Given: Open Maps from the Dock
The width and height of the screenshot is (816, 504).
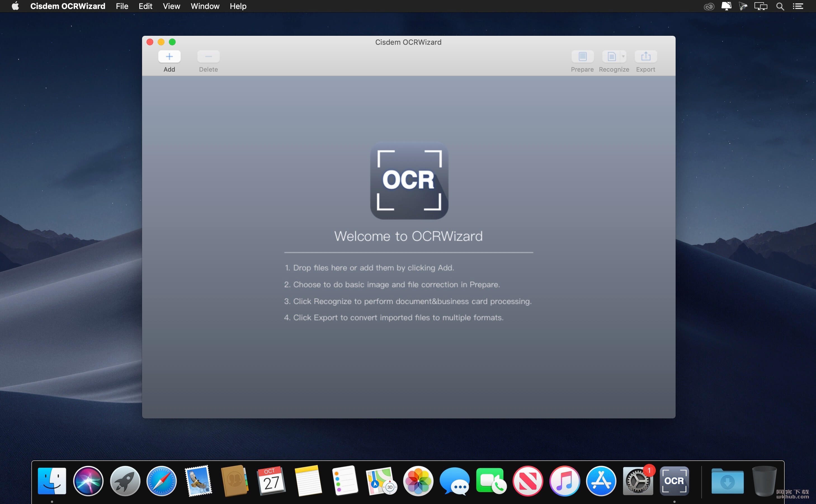Looking at the screenshot, I should pyautogui.click(x=381, y=481).
